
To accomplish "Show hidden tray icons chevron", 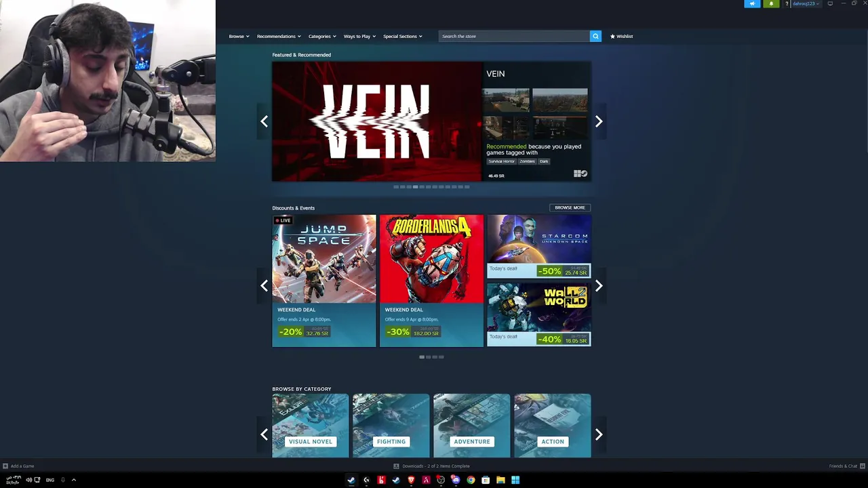I will click(74, 480).
